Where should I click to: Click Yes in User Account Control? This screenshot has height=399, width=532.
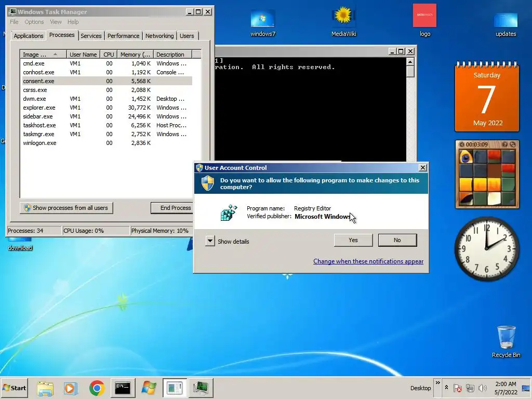click(x=353, y=240)
